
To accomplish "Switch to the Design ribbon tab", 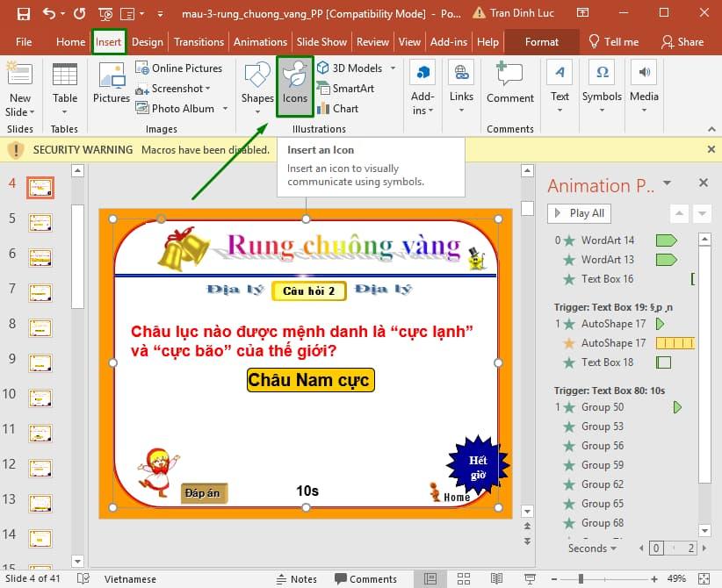I will point(147,40).
